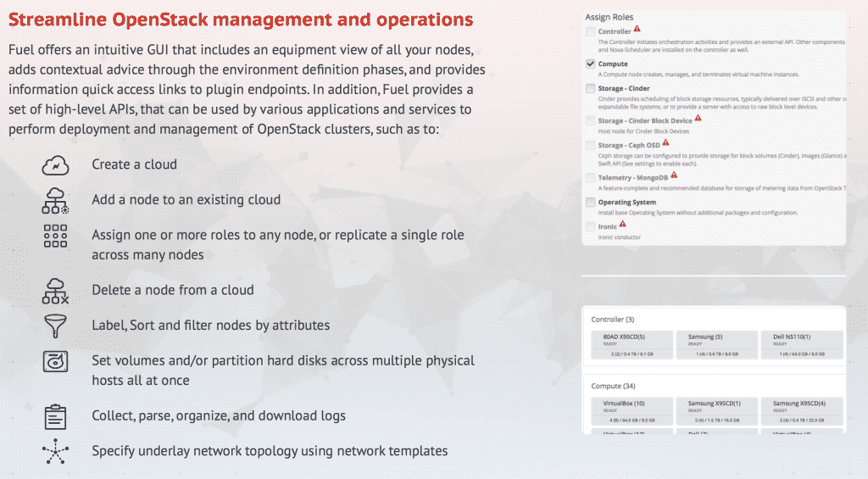Click the Streamline OpenStack management and operations heading
This screenshot has width=868, height=479.
pos(241,19)
